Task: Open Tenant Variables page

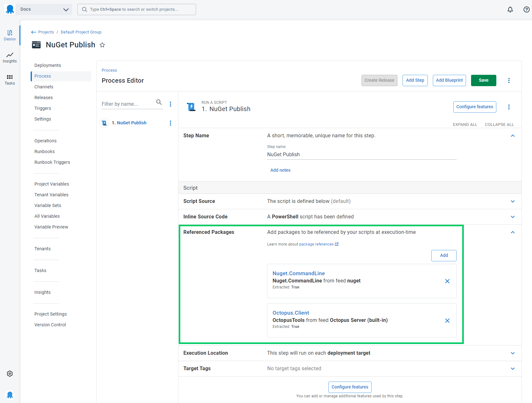Action: coord(51,195)
